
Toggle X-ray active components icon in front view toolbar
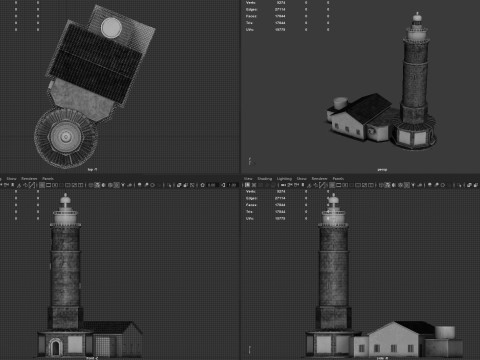click(x=185, y=185)
